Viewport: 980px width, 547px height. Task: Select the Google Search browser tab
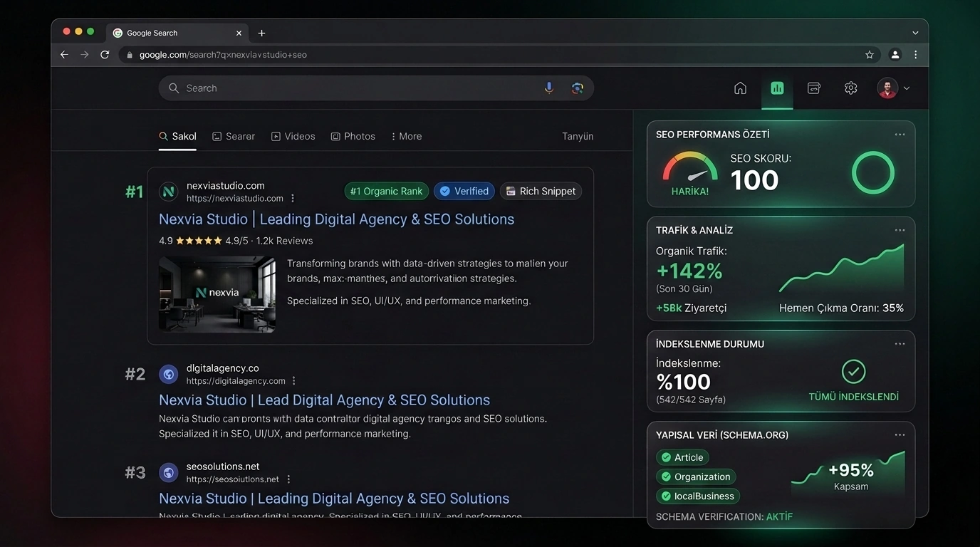178,33
